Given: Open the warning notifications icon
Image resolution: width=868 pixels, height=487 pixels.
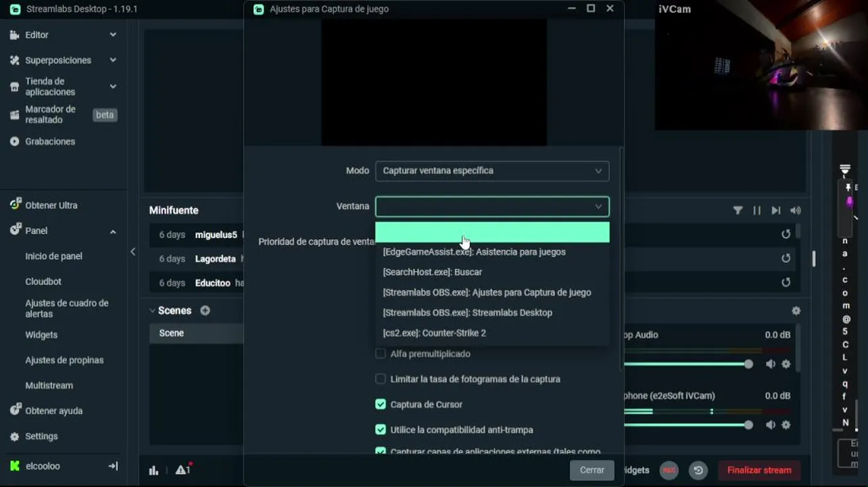Looking at the screenshot, I should 183,469.
